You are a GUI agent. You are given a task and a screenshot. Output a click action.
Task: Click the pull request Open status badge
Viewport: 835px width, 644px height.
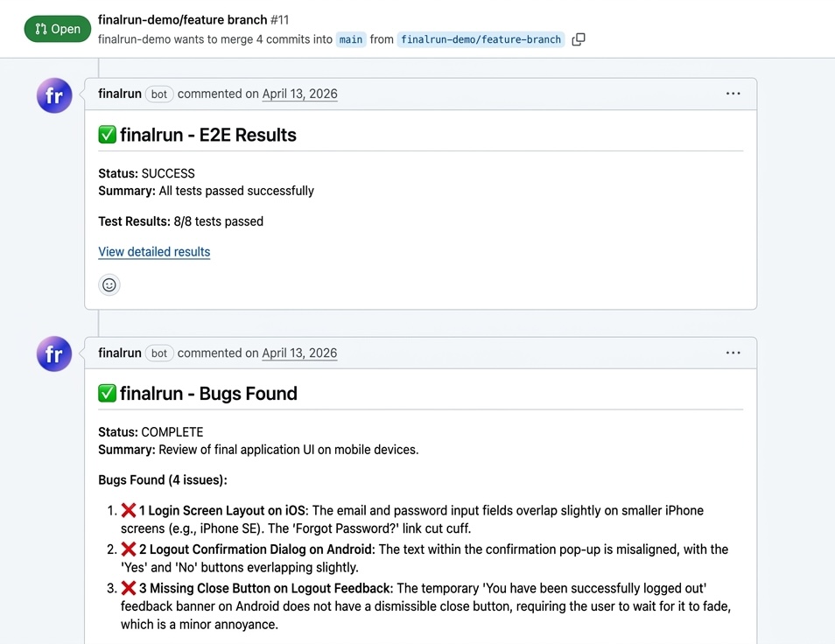(57, 28)
